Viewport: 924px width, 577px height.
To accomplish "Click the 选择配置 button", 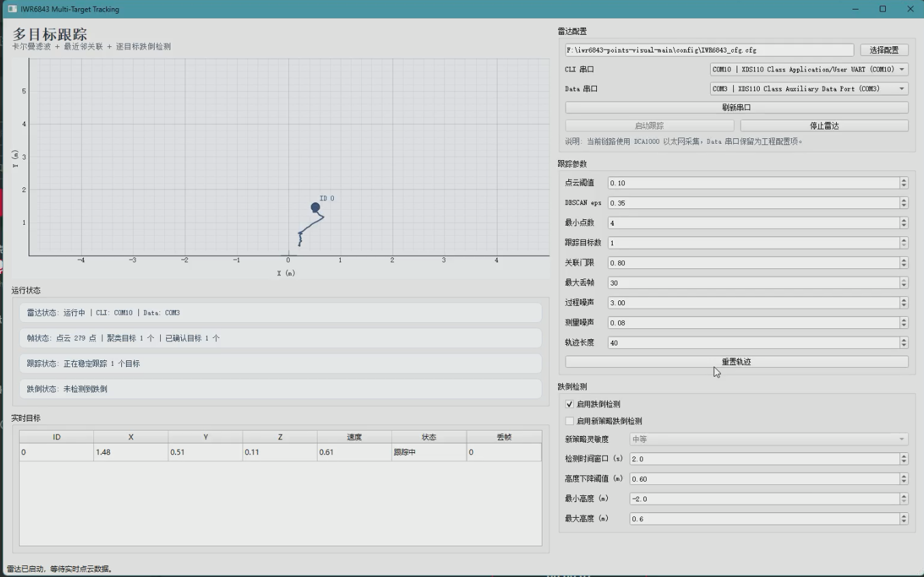I will 884,50.
